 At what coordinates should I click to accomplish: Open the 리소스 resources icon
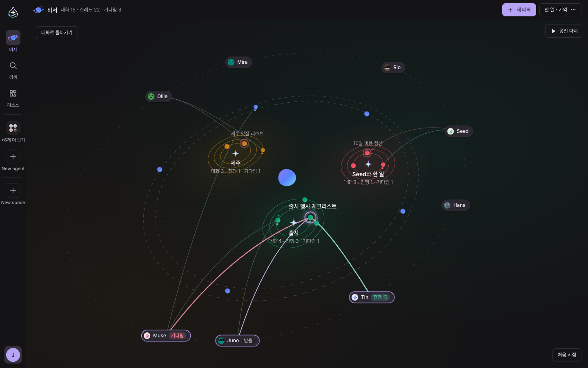pos(13,94)
